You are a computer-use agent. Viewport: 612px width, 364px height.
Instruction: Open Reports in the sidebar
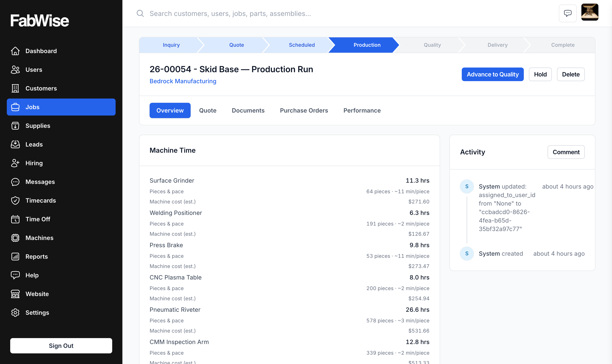click(x=61, y=257)
